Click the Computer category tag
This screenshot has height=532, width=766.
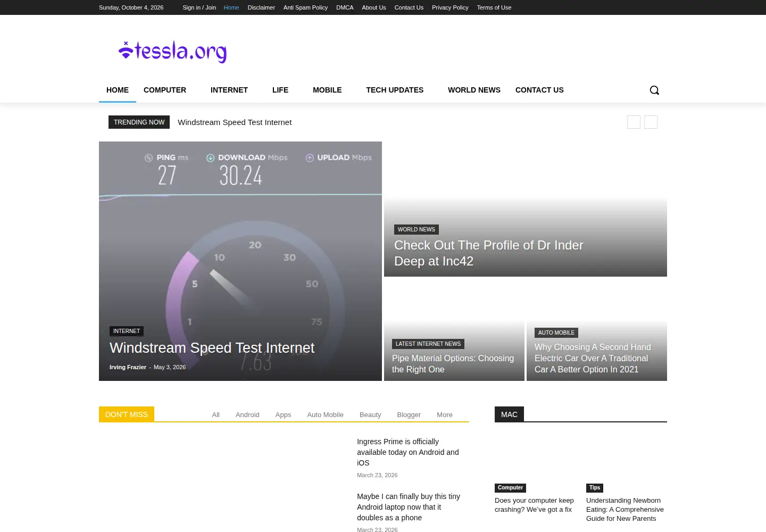(x=510, y=488)
